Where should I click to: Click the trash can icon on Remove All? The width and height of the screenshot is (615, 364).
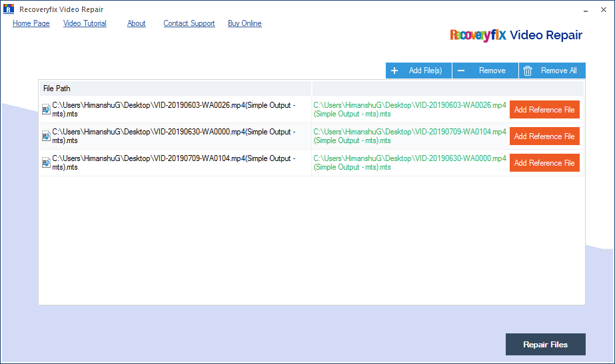[528, 71]
